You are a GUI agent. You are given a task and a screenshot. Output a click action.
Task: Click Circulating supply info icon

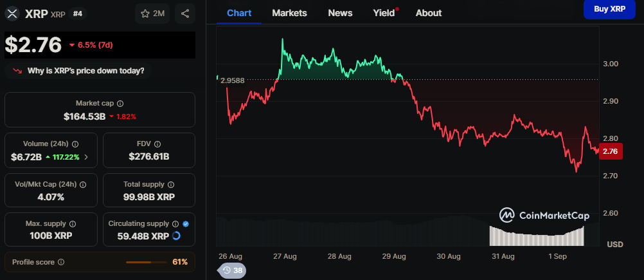[x=175, y=224]
